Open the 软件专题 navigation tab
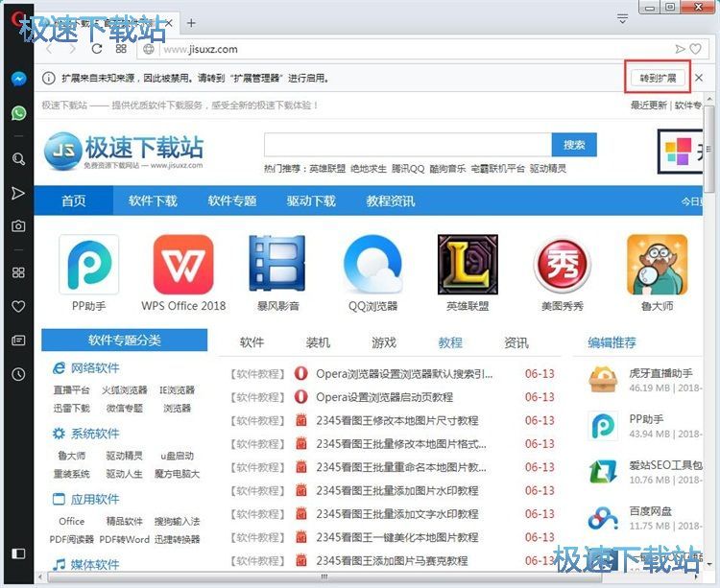This screenshot has width=720, height=588. [x=232, y=200]
